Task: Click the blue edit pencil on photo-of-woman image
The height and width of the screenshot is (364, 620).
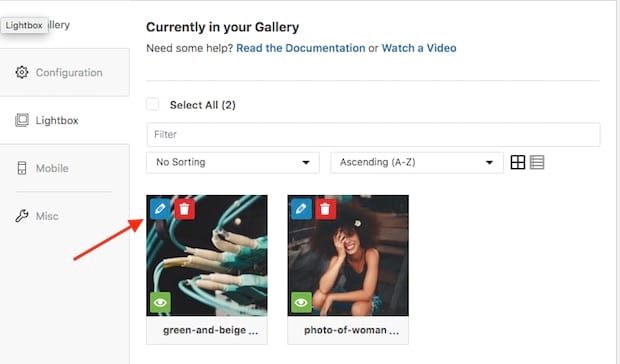Action: coord(301,209)
